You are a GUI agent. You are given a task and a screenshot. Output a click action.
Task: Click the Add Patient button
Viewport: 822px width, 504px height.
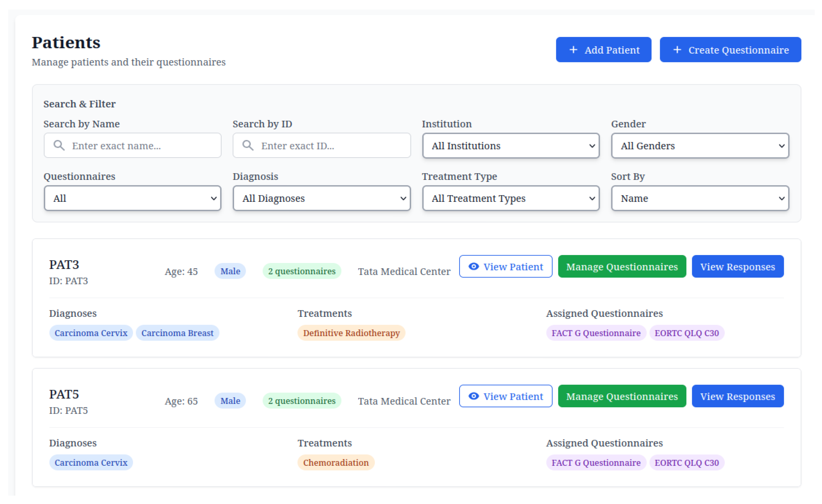604,49
